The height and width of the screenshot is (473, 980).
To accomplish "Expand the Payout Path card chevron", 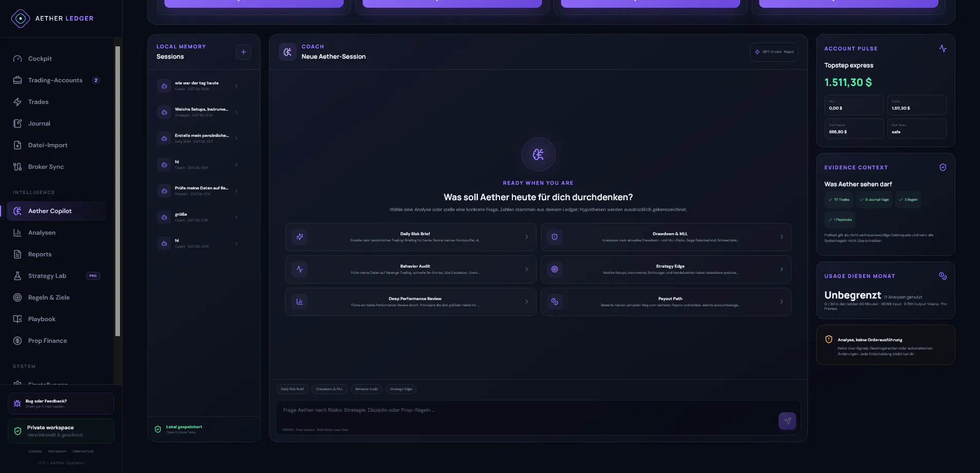I will (782, 302).
